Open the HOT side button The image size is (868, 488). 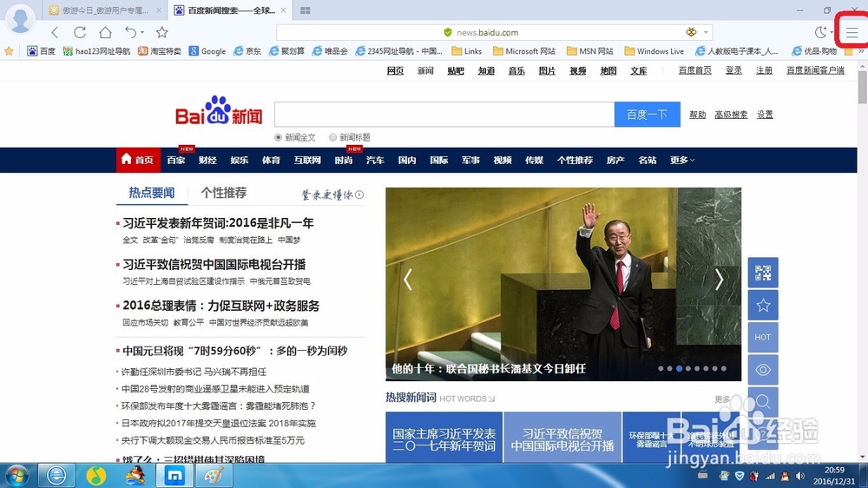[763, 337]
